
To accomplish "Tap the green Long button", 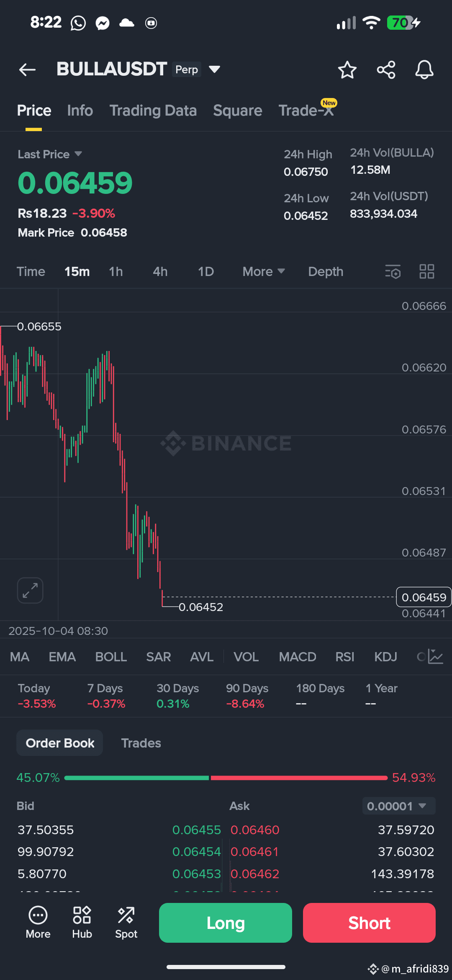I will click(x=226, y=923).
